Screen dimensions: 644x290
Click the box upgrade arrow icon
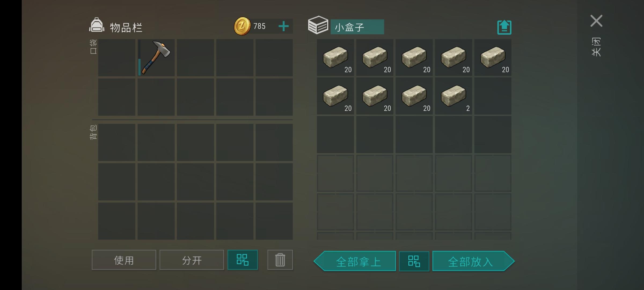click(x=504, y=27)
